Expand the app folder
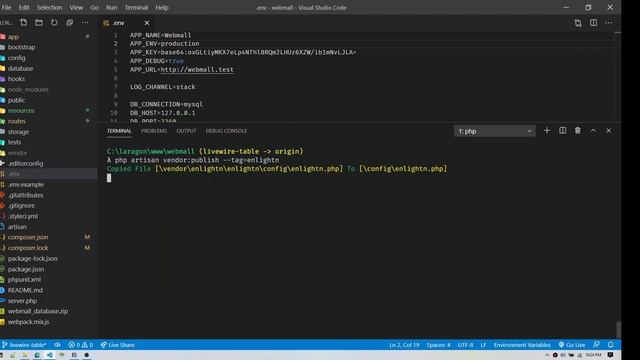This screenshot has width=640, height=360. tap(48, 37)
